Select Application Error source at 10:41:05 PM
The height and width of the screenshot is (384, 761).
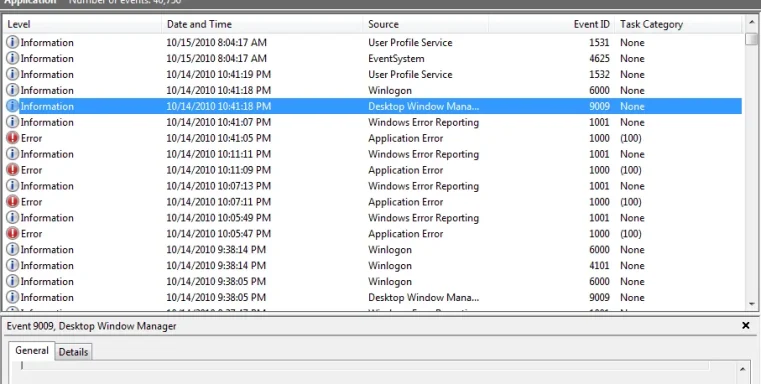click(405, 138)
